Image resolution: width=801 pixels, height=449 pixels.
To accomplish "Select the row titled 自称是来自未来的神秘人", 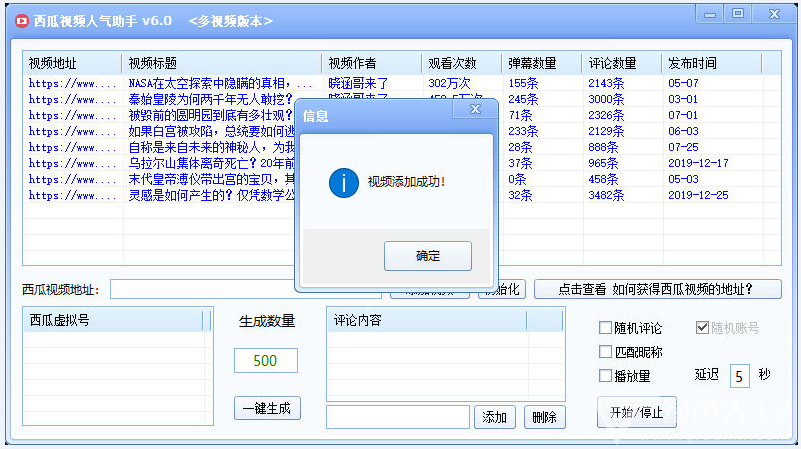I will [x=402, y=147].
